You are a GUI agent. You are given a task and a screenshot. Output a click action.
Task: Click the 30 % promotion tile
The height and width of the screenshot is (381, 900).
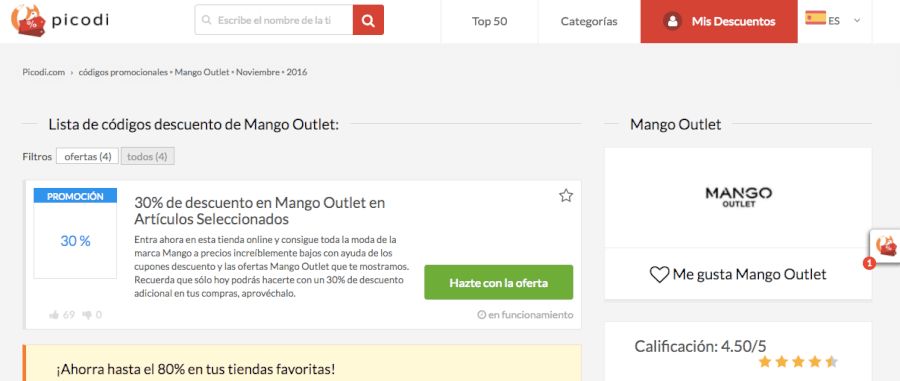coord(75,241)
